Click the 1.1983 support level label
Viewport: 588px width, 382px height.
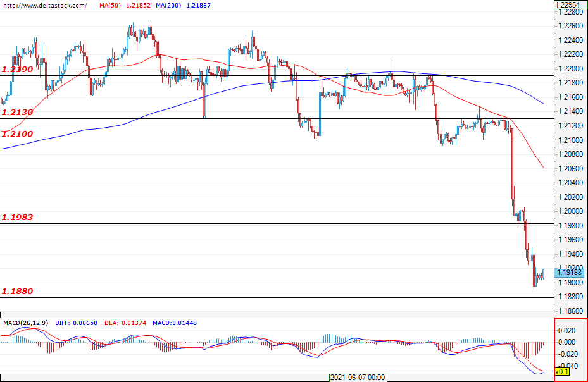coord(17,218)
